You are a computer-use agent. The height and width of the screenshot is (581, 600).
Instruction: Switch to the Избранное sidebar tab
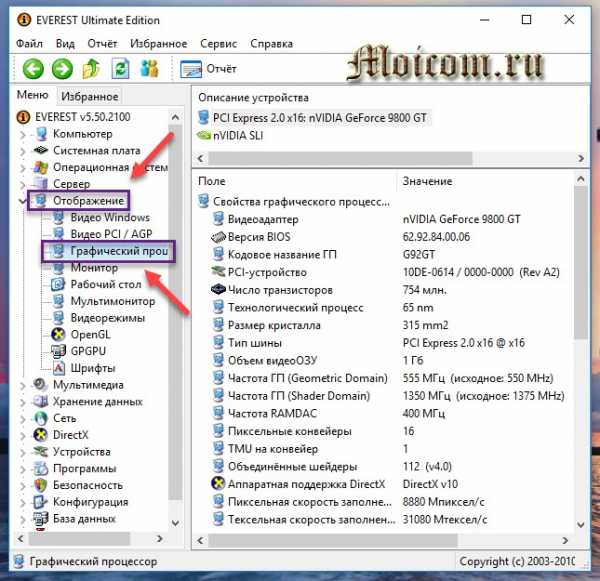pos(89,96)
